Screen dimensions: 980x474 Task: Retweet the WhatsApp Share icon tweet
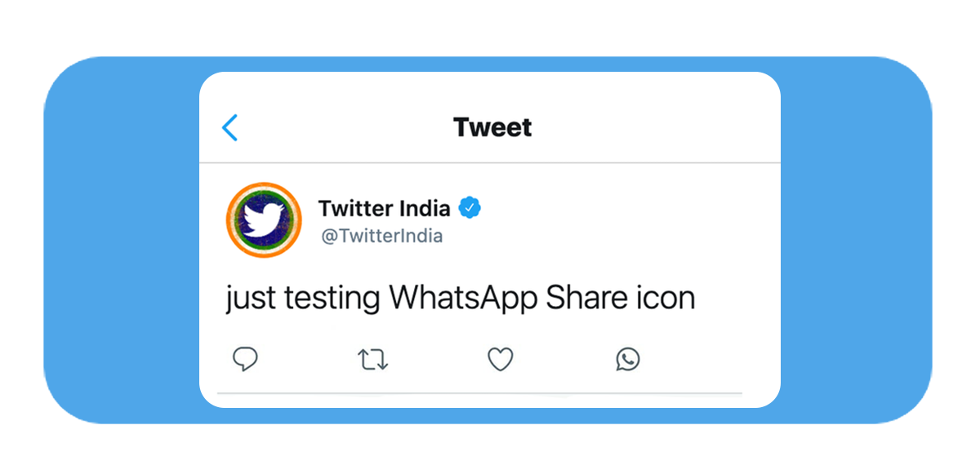373,360
